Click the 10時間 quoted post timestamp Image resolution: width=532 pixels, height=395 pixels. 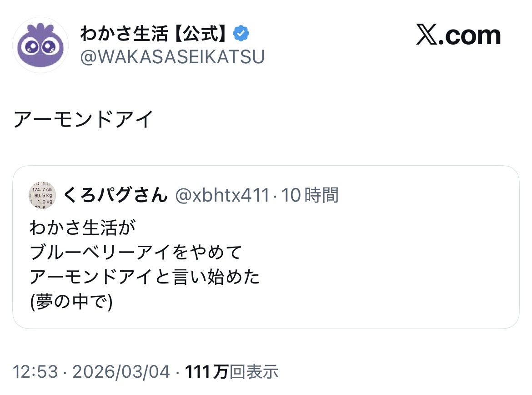point(310,195)
